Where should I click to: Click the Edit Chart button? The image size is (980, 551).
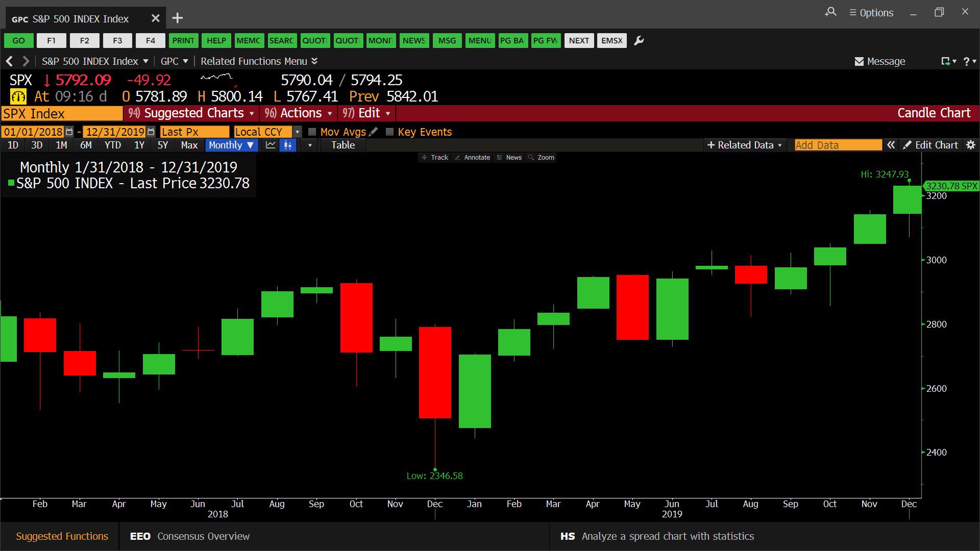[930, 145]
